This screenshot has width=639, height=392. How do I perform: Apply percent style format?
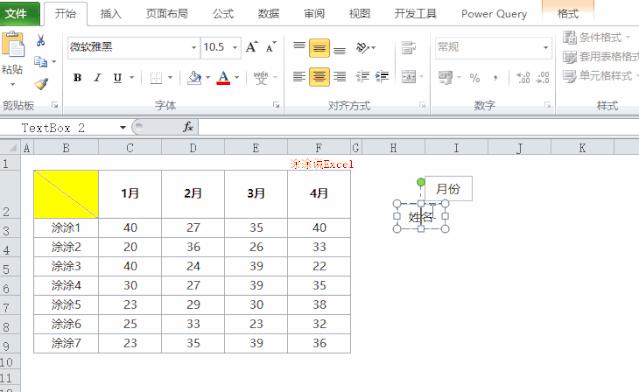[474, 77]
